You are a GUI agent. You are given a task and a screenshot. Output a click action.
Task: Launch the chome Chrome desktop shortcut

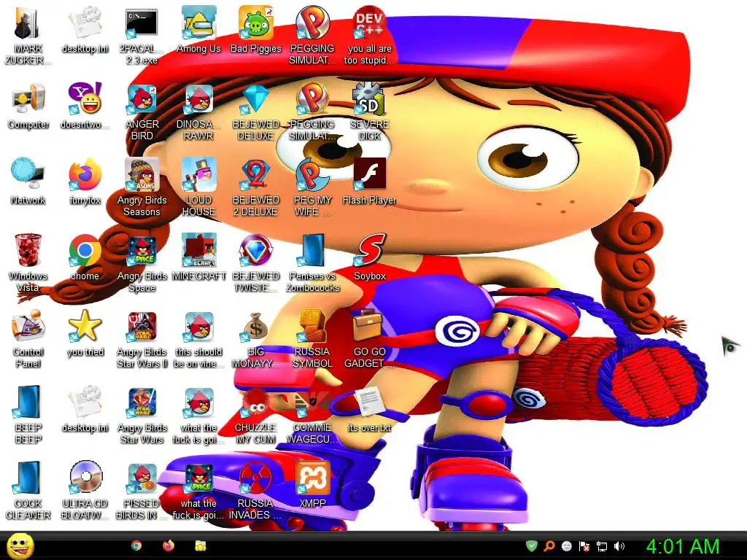[85, 257]
